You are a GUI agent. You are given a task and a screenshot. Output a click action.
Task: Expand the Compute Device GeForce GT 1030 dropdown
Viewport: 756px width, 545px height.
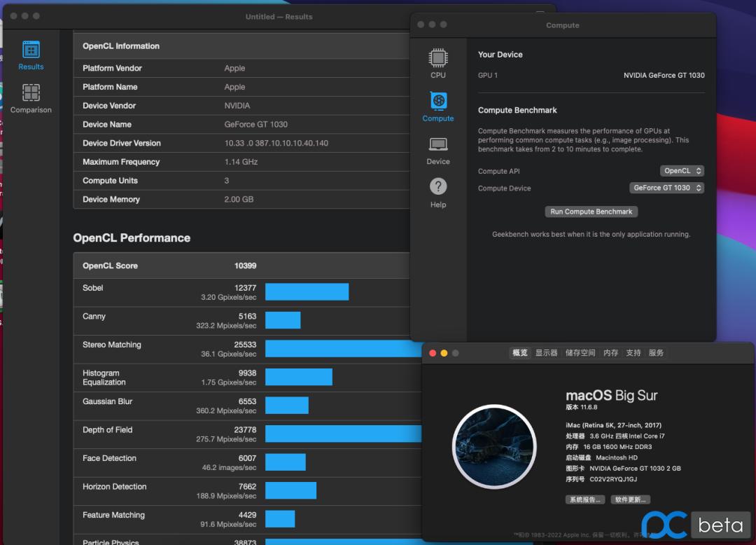666,188
